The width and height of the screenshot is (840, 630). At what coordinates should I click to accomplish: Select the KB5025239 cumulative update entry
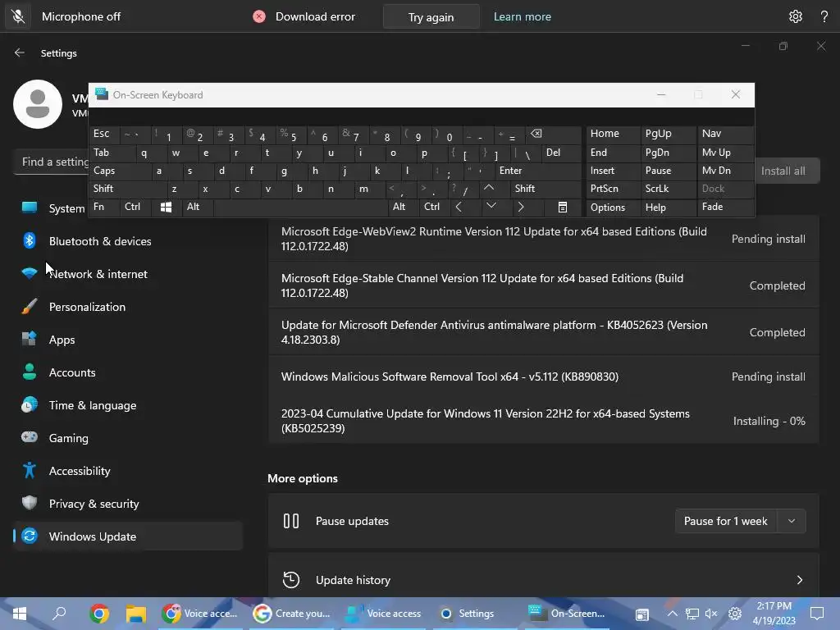(543, 421)
